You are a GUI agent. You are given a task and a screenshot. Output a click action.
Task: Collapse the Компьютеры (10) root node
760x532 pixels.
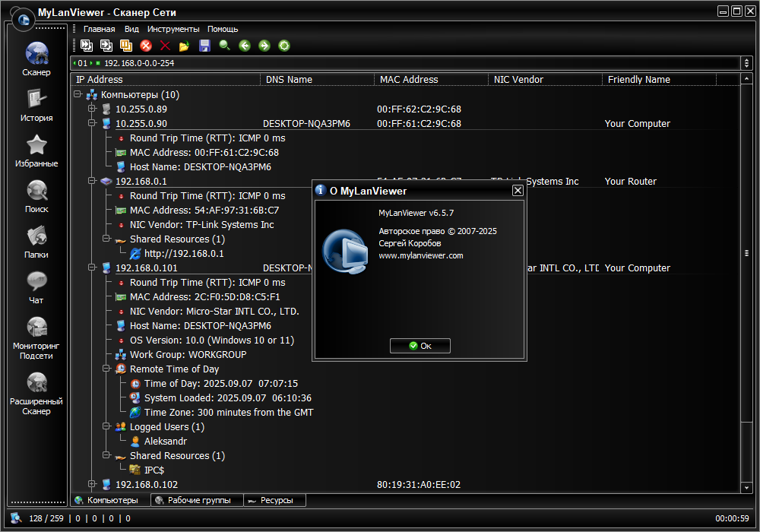tap(78, 94)
